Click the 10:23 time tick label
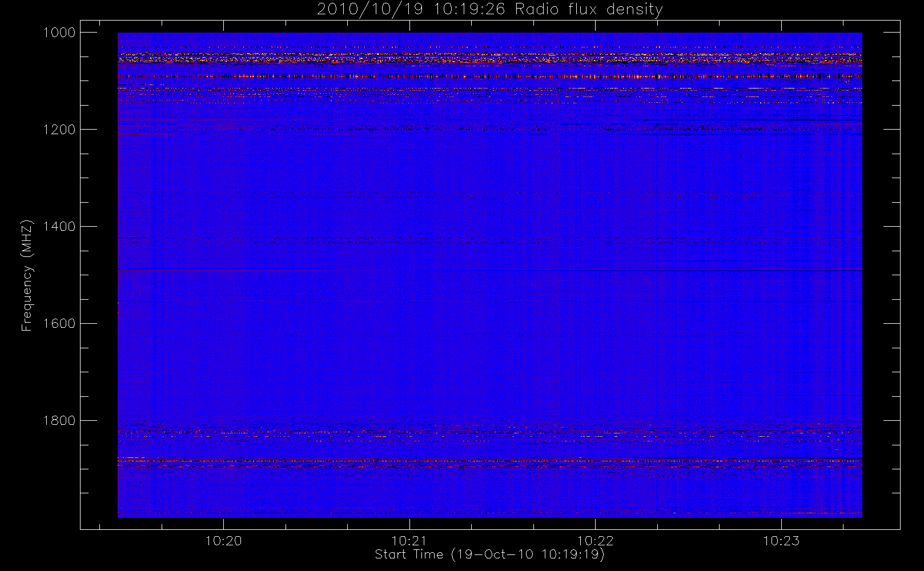The image size is (924, 571). [x=781, y=541]
